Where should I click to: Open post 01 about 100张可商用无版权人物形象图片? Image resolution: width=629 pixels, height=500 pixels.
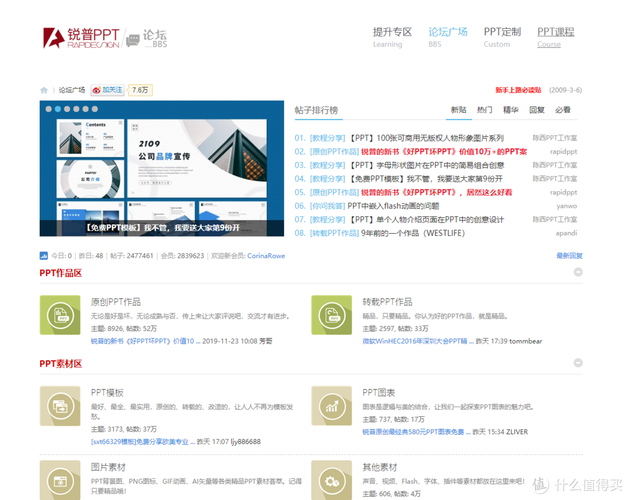pos(426,138)
